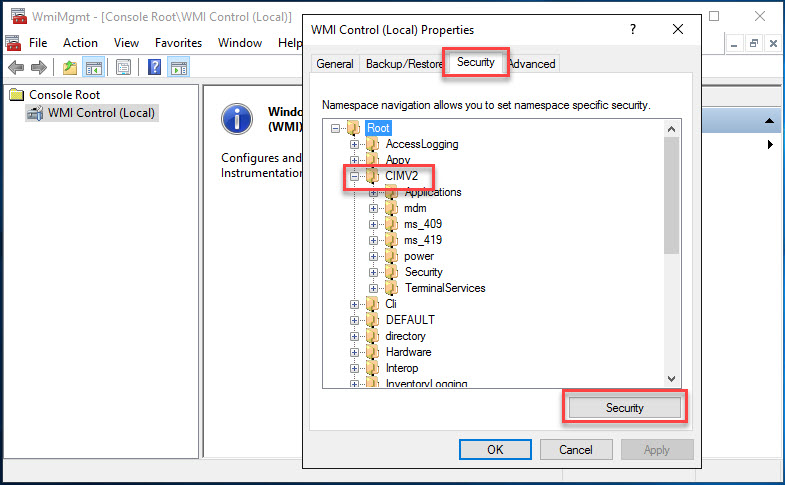Click the namespace list scroll down arrow

(672, 379)
